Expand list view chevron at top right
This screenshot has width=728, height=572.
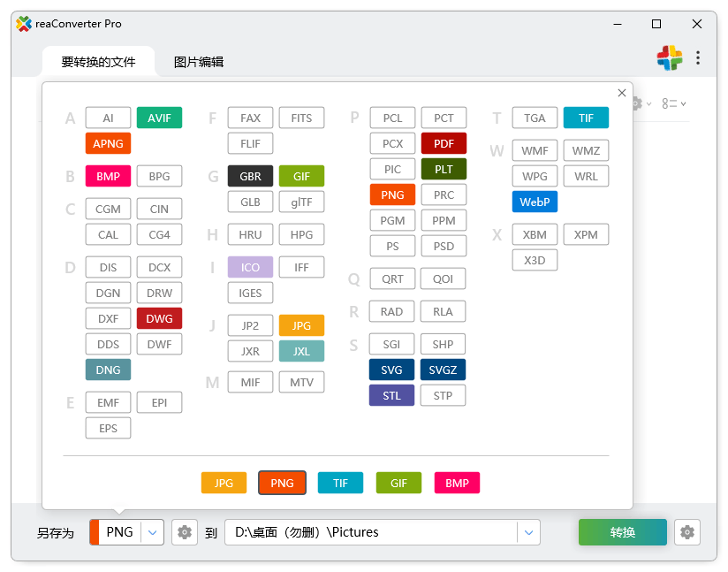coord(683,104)
